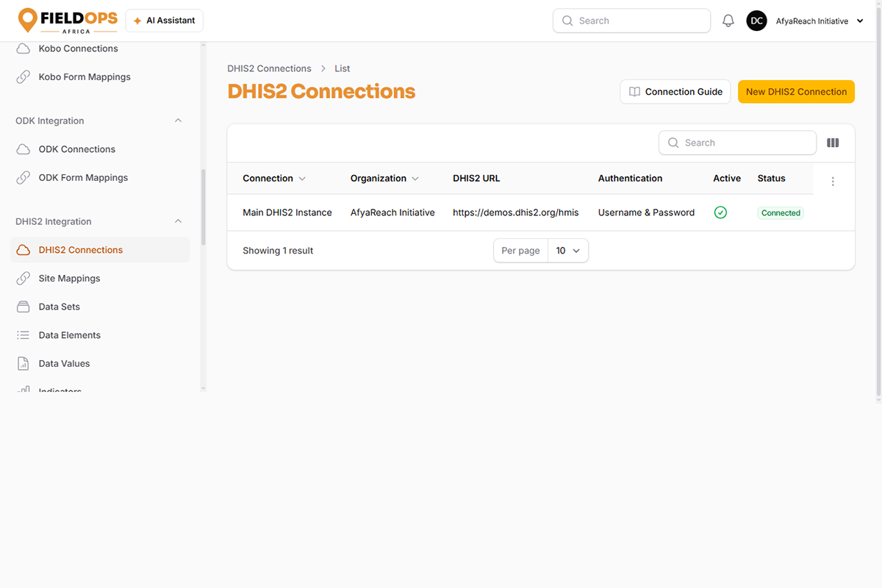Click the Data Elements list icon
Viewport: 882px width, 588px height.
point(24,335)
